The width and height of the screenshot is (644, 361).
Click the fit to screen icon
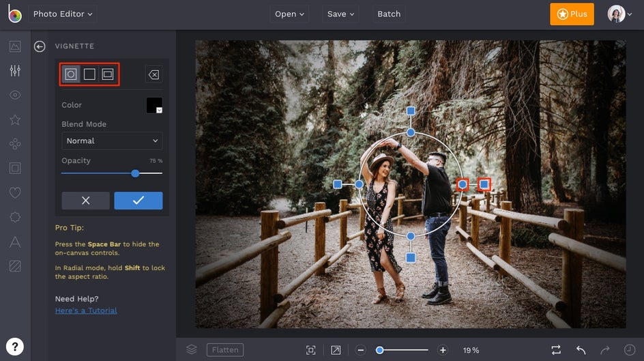[x=311, y=350]
